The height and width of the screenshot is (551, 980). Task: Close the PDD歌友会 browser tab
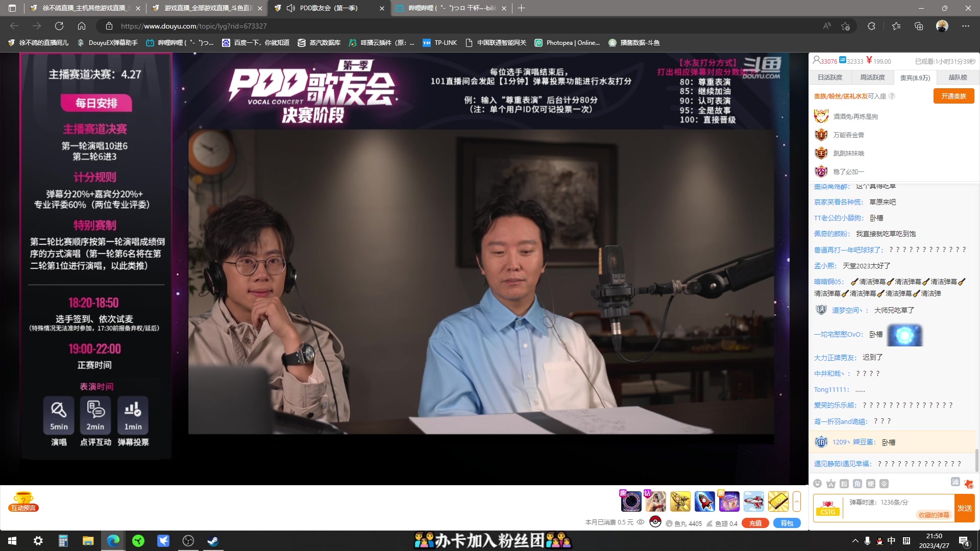click(x=382, y=8)
